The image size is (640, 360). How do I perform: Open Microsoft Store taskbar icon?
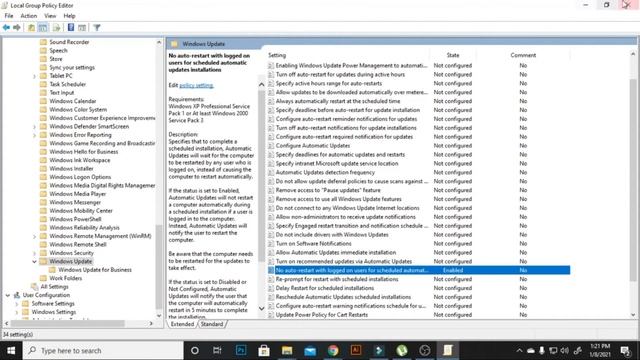(x=264, y=350)
